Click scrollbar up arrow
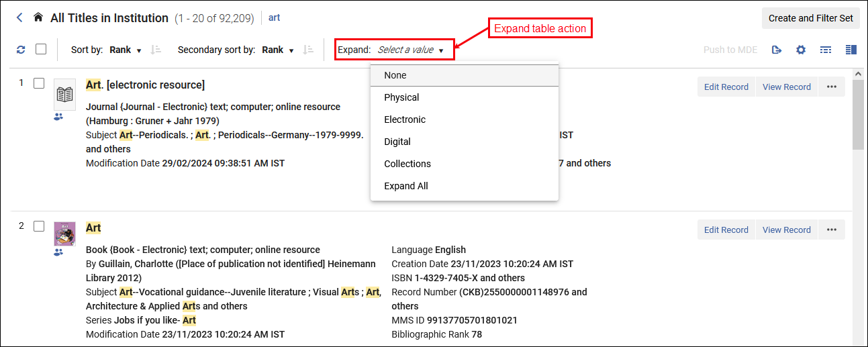Image resolution: width=868 pixels, height=347 pixels. (x=858, y=73)
